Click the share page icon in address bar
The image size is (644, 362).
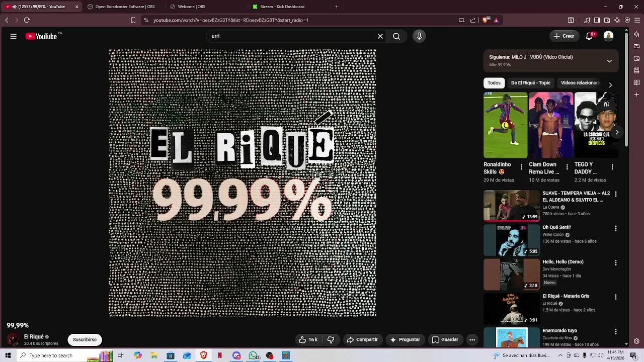tap(473, 20)
